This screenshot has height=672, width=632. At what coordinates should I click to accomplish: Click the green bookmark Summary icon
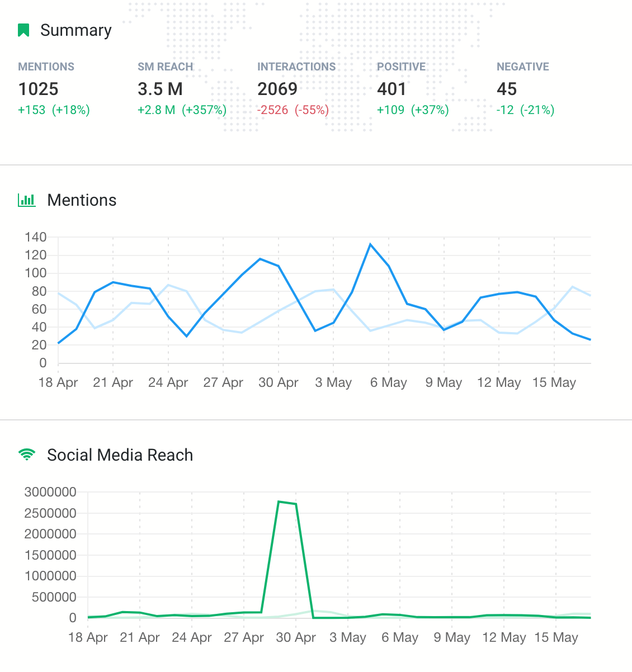(23, 30)
